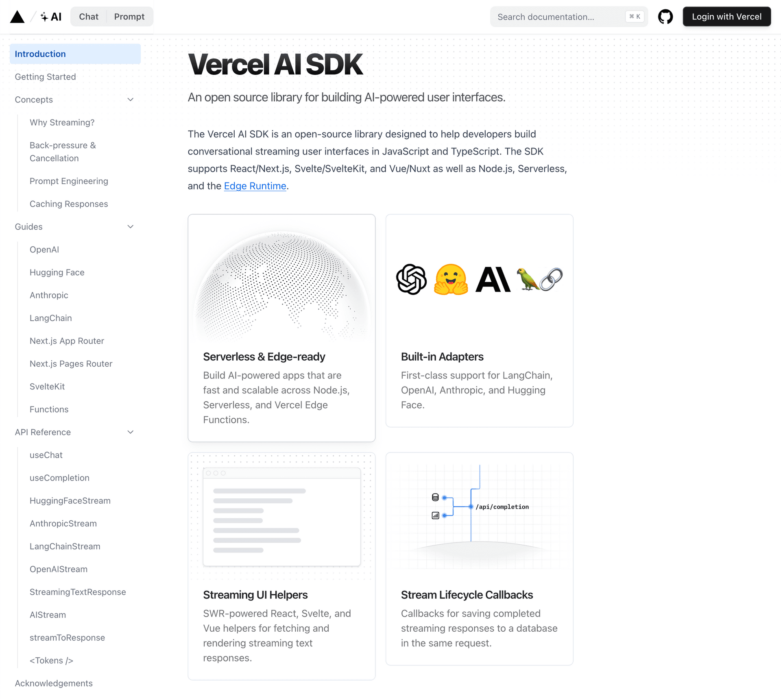
Task: Open the useChat API reference
Action: [x=46, y=455]
